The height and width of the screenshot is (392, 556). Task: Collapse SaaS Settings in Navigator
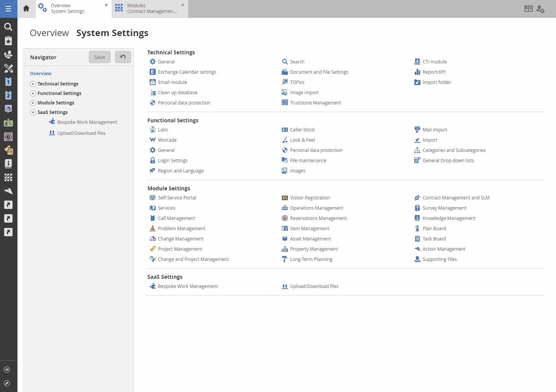click(33, 112)
